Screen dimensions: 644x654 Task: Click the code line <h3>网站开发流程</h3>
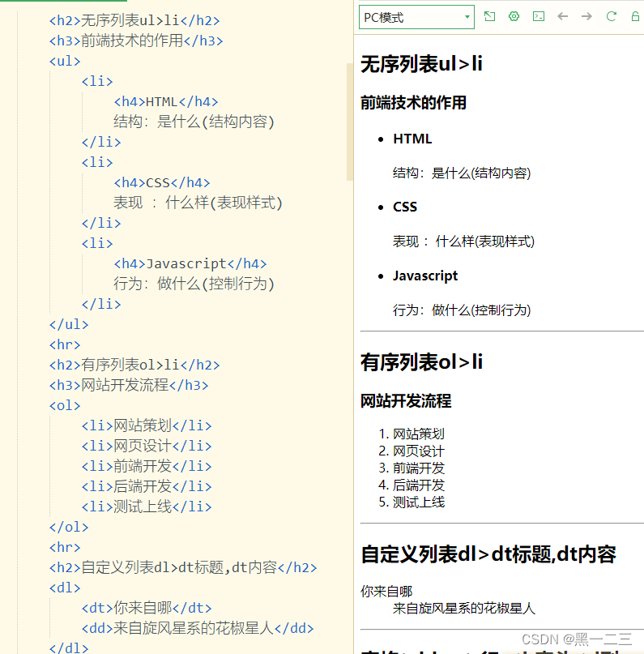click(129, 385)
